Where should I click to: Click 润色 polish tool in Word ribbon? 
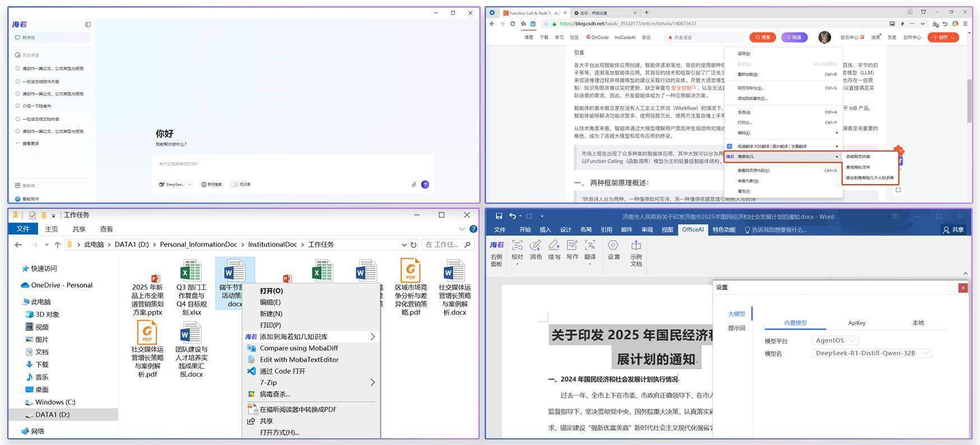pos(536,250)
